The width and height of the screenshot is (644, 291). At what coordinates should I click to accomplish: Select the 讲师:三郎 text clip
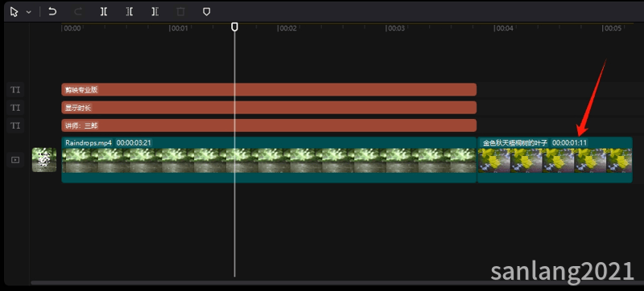[269, 126]
